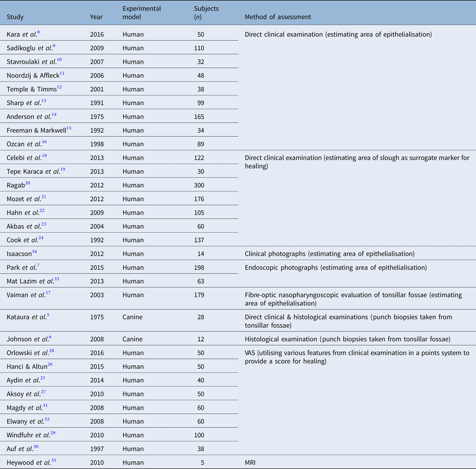Open reference 11 for Noordzij & Affleck
Viewport: 476px width, 469px height.
62,73
